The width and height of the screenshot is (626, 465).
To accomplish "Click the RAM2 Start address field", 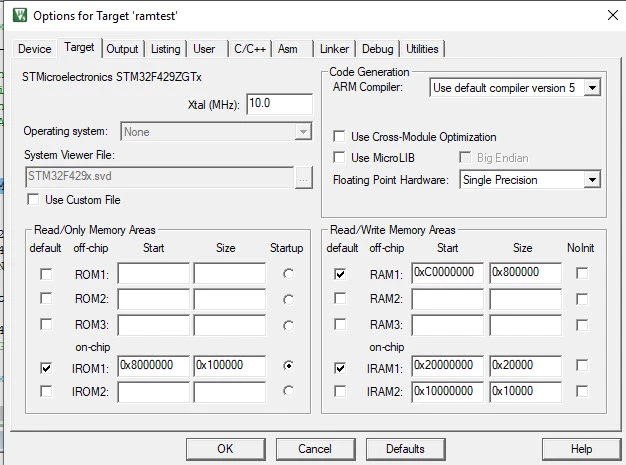I will point(448,299).
